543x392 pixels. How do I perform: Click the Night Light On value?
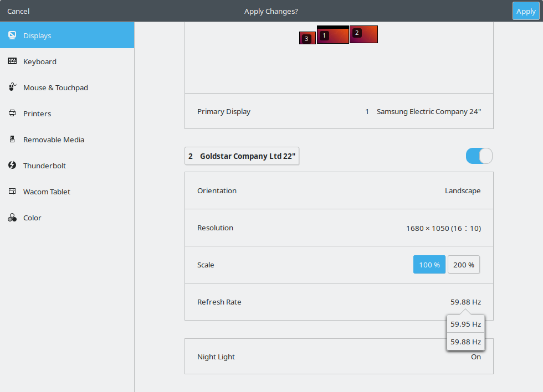click(x=476, y=357)
